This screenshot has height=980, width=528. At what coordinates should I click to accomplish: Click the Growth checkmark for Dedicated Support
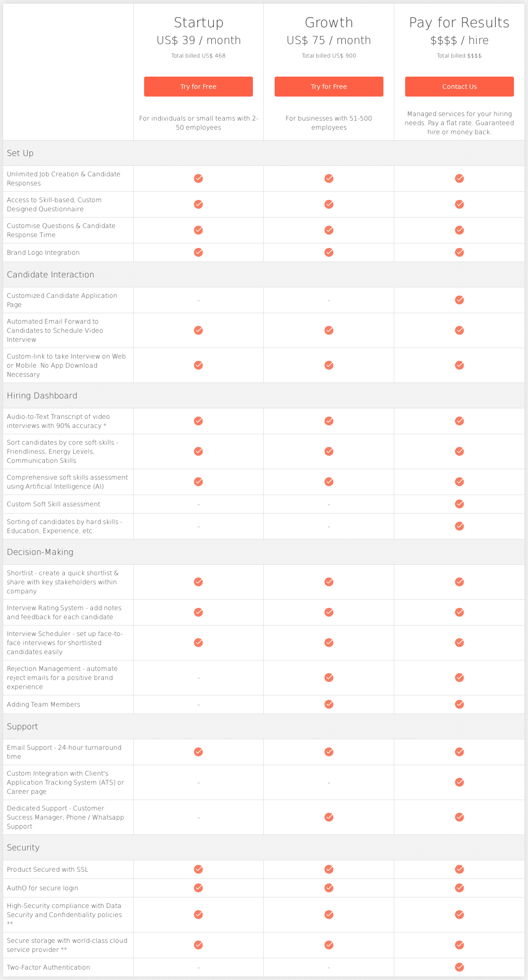pyautogui.click(x=329, y=817)
